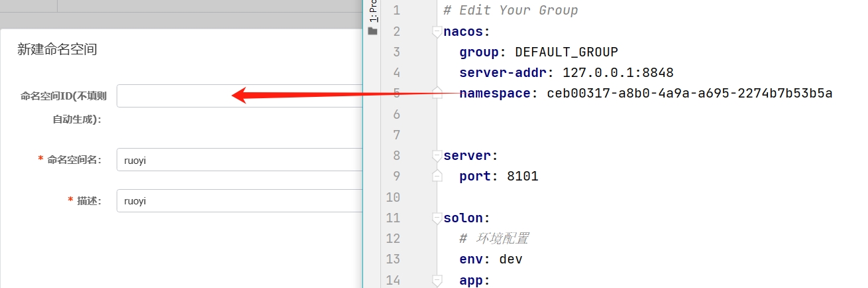Open the Project tool window folder icon

(372, 31)
